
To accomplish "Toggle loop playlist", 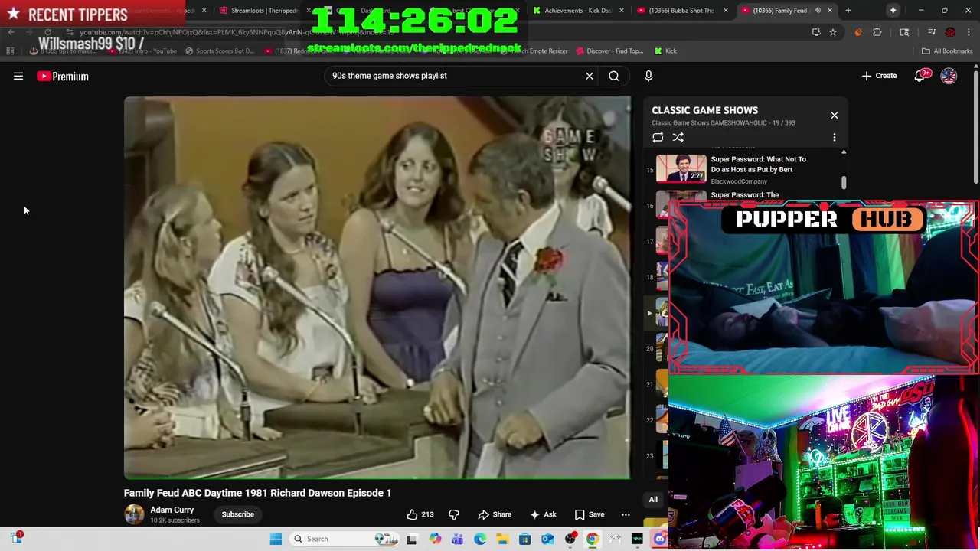I will (x=658, y=137).
